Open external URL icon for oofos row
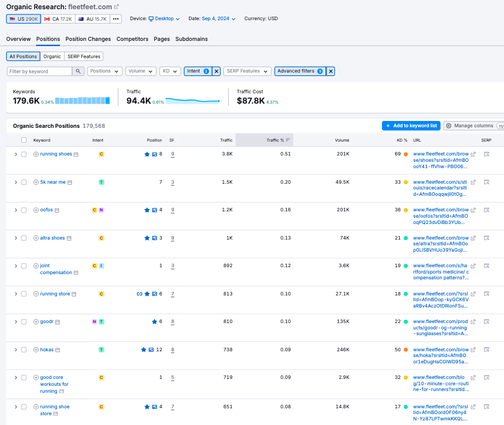 [473, 210]
